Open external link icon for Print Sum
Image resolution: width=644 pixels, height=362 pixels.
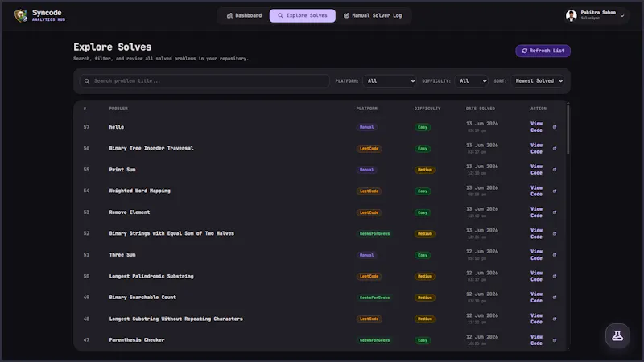555,170
